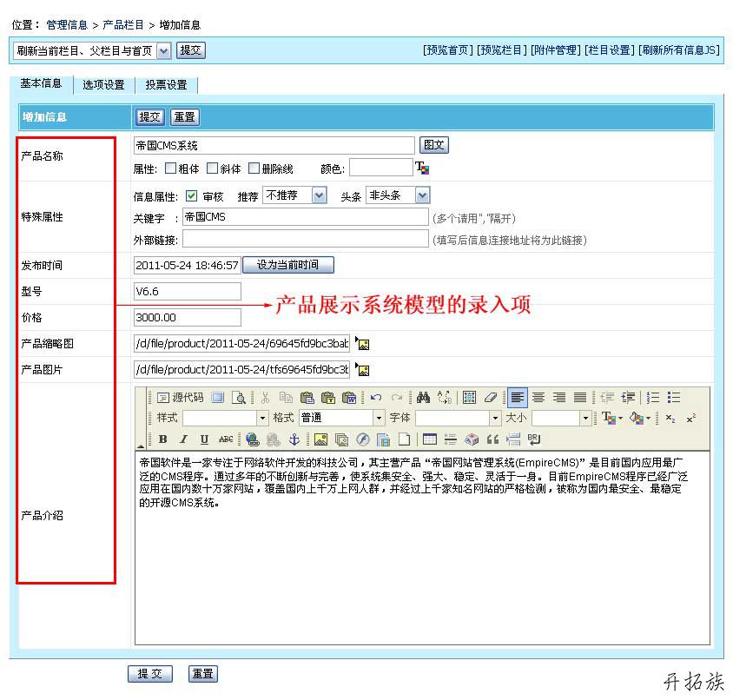Open the editor Background Color picker

(639, 418)
